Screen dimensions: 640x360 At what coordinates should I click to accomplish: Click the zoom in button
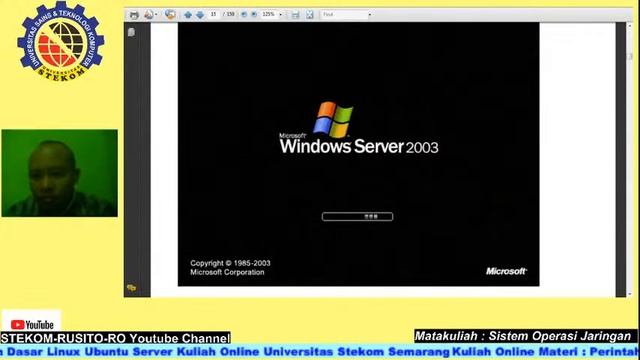point(254,14)
